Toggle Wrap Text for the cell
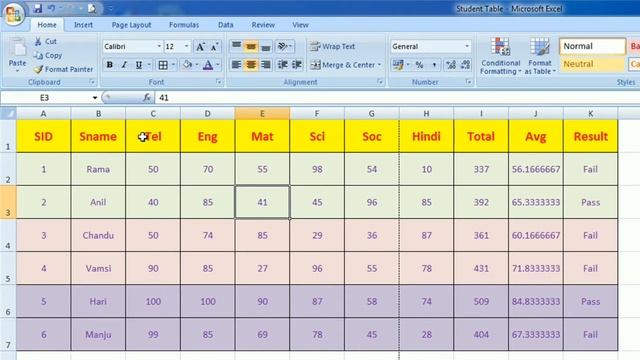This screenshot has width=640, height=360. (333, 47)
